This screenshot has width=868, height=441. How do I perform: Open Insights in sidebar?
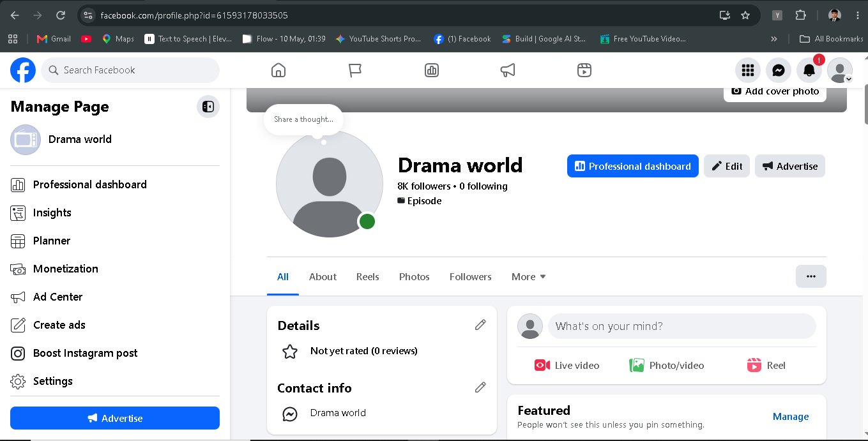[x=115, y=213]
